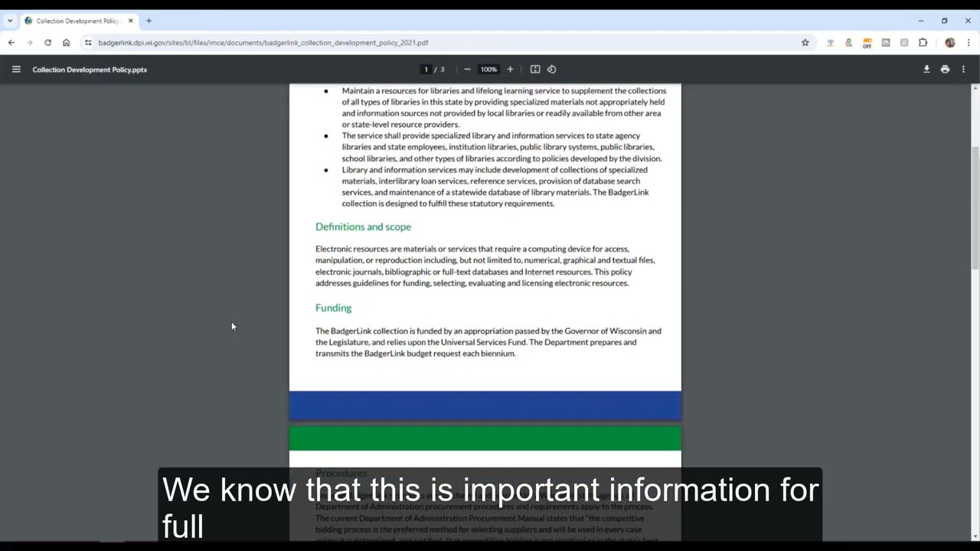Viewport: 980px width, 551px height.
Task: Expand the tab search dropdown
Action: (x=10, y=21)
